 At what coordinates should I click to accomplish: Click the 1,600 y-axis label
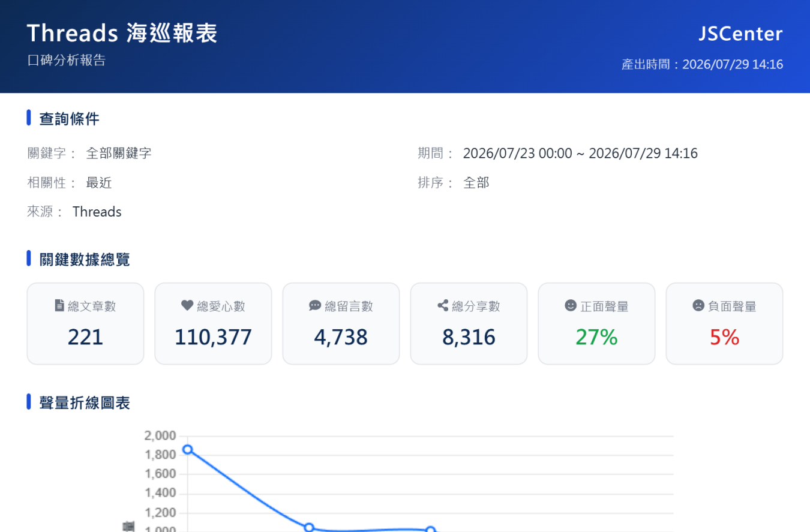click(x=160, y=474)
